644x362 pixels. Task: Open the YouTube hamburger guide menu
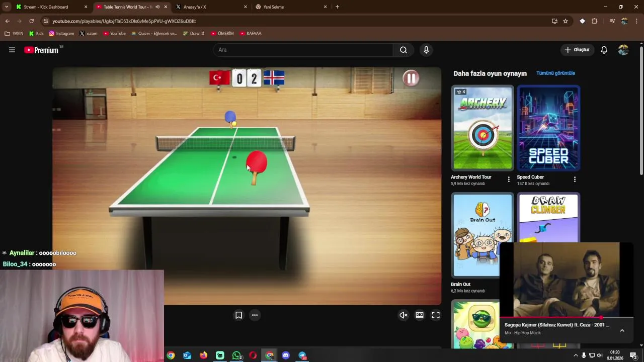(12, 50)
